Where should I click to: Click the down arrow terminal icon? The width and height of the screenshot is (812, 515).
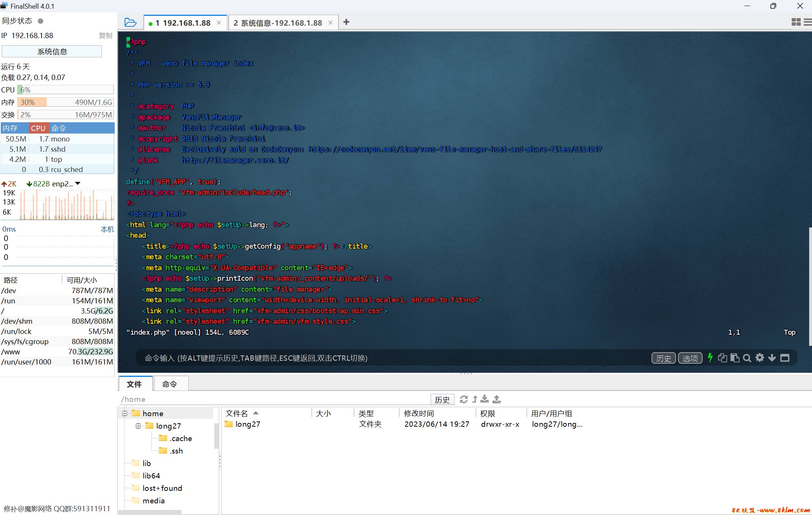[x=772, y=358]
